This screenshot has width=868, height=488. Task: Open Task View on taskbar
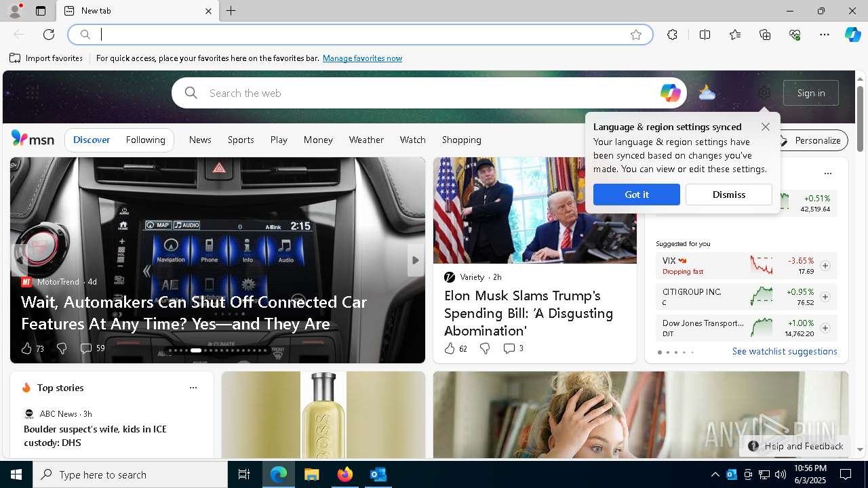pyautogui.click(x=244, y=474)
